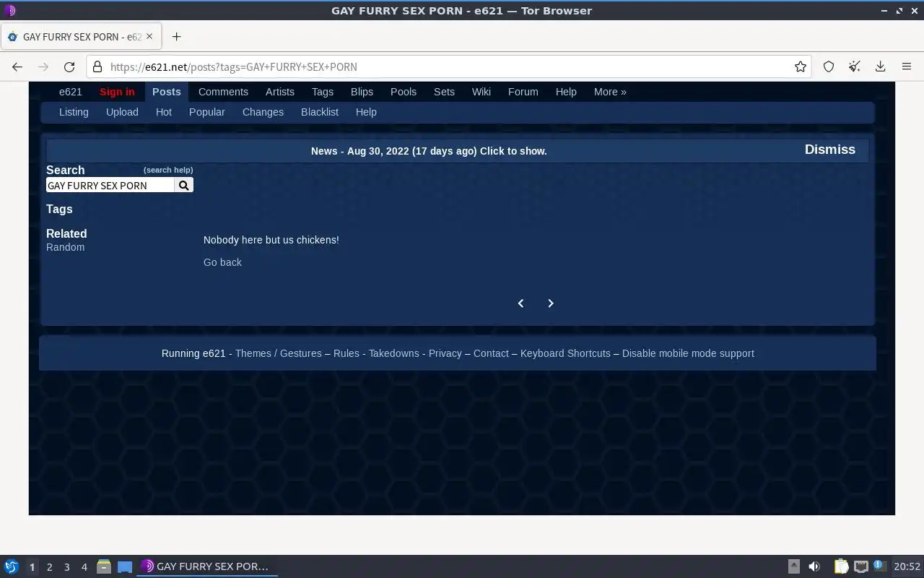Switch to workspace 4 in taskbar
The image size is (924, 578).
[84, 567]
